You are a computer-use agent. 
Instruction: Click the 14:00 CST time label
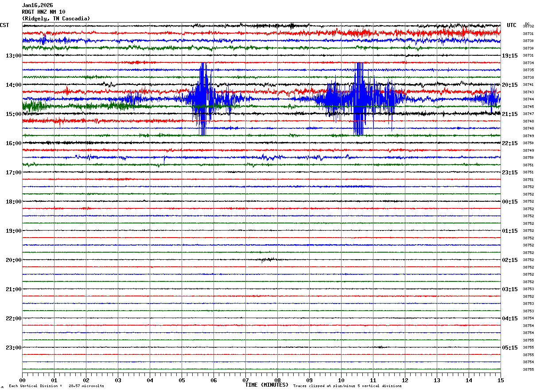click(x=13, y=85)
